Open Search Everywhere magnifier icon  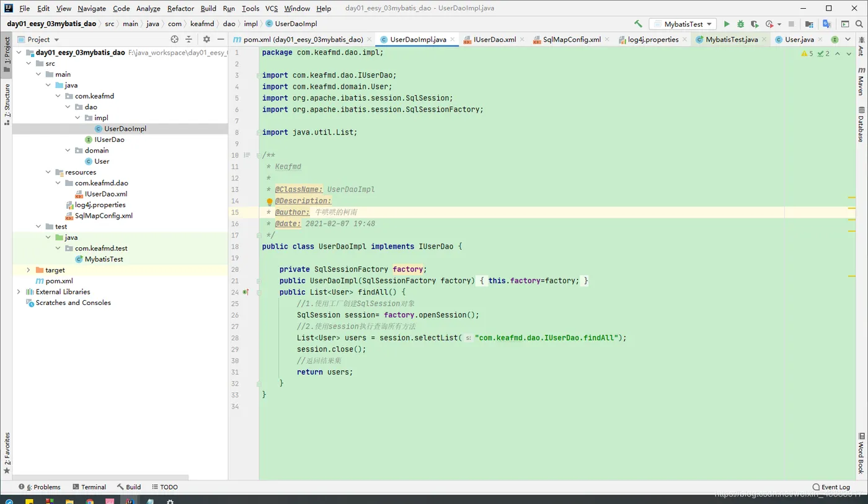859,24
